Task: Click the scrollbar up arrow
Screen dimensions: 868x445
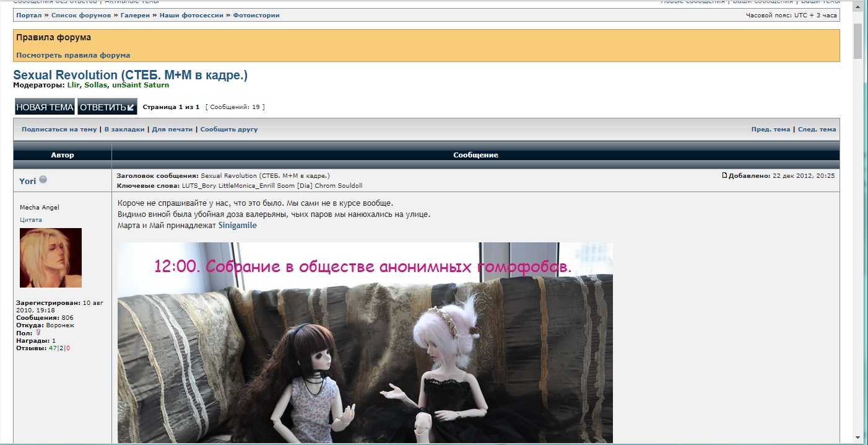Action: click(x=857, y=7)
